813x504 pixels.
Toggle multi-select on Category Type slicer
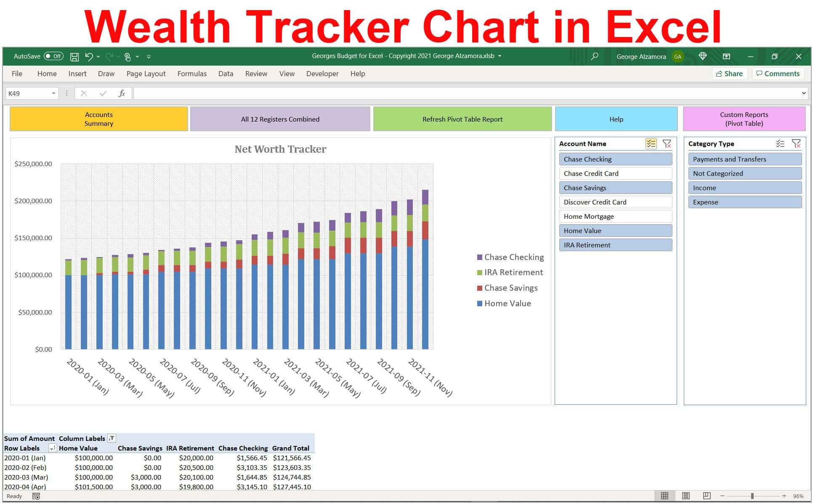(x=780, y=144)
